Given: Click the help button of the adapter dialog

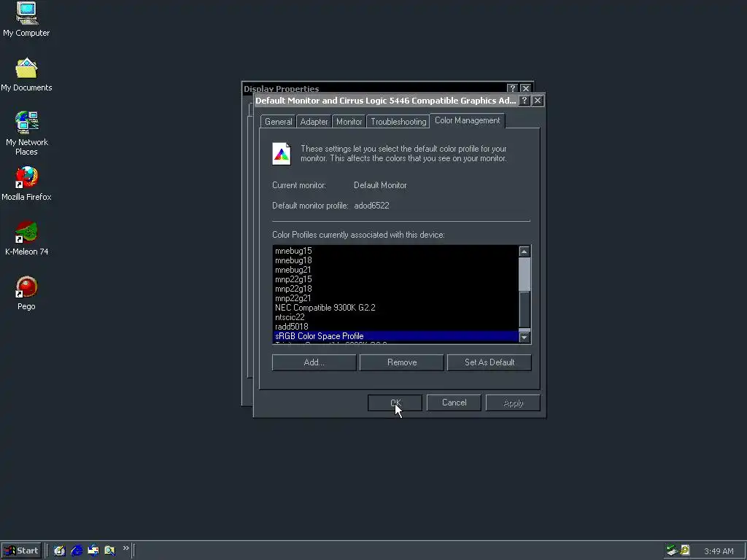Looking at the screenshot, I should [x=524, y=101].
